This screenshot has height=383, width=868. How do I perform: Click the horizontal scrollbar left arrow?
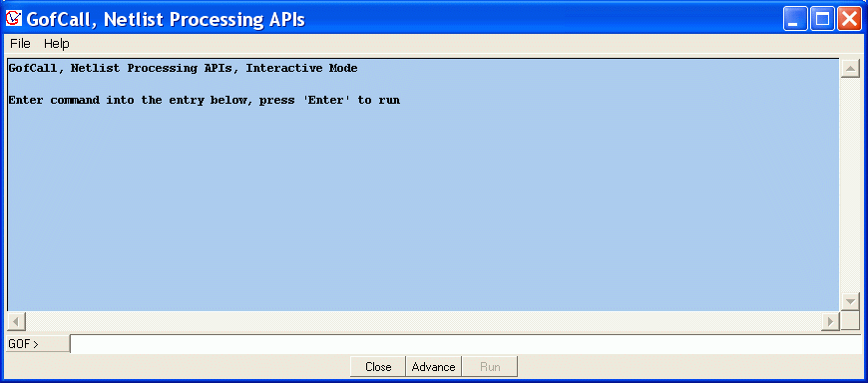16,321
